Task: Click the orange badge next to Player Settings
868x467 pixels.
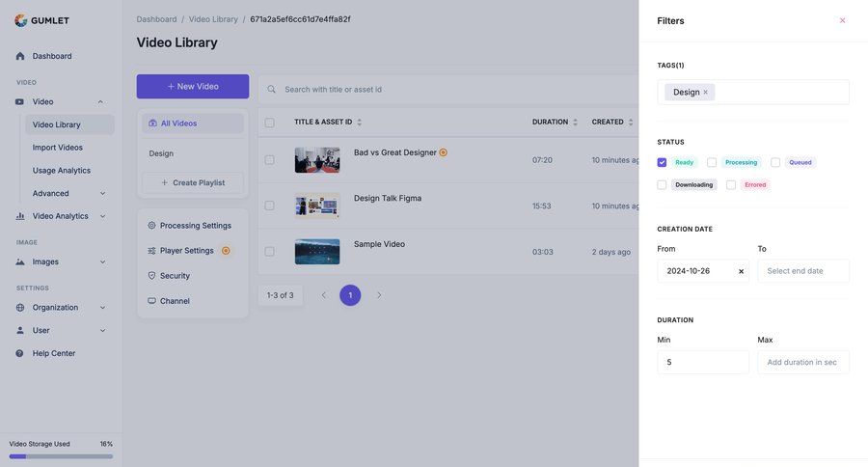Action: [226, 251]
